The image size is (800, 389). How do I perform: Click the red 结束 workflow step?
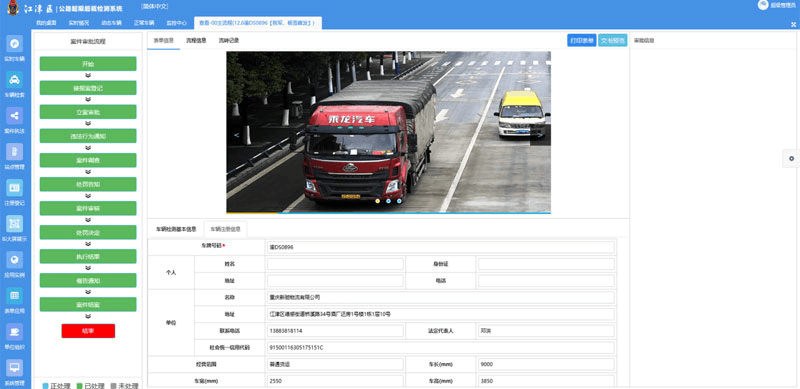tap(88, 331)
